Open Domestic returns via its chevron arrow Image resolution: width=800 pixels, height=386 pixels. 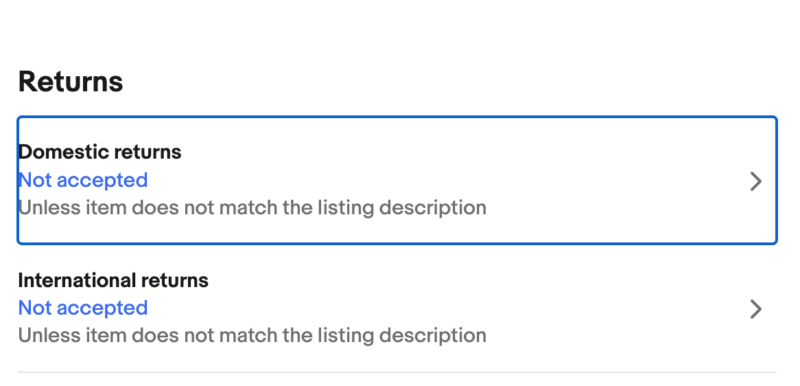pyautogui.click(x=756, y=181)
